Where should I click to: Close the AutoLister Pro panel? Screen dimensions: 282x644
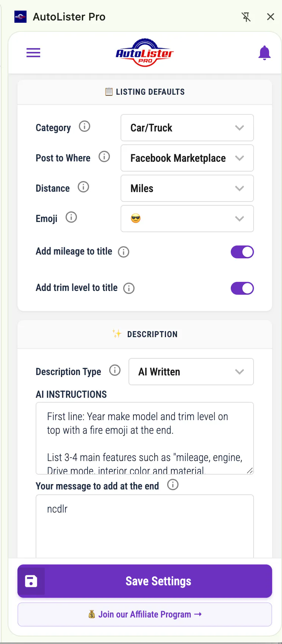click(271, 17)
